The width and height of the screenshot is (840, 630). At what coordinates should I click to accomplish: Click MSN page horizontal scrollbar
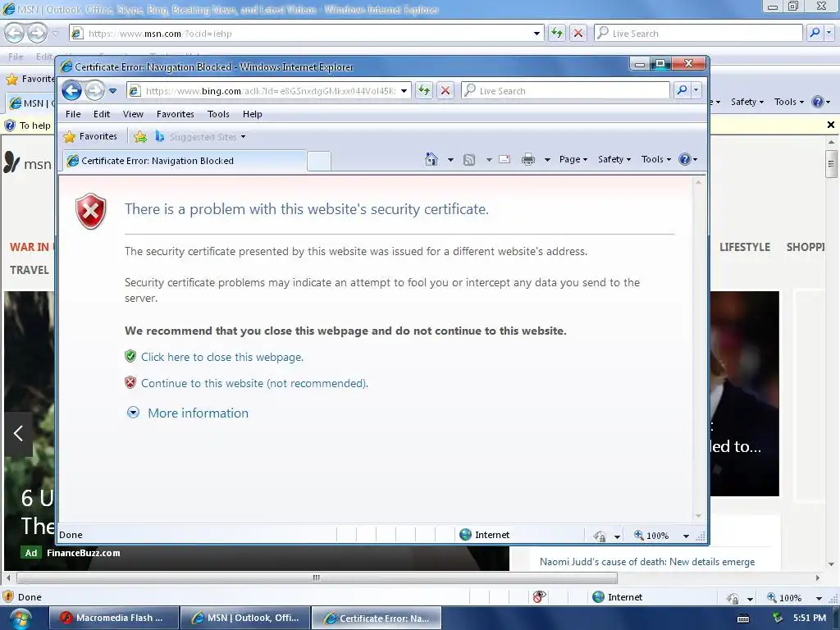[317, 577]
